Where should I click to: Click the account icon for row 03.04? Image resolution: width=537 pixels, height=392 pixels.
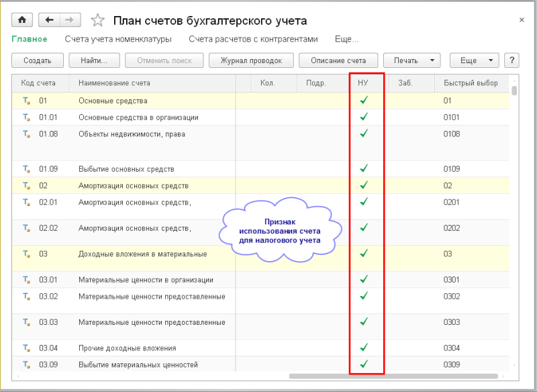point(27,348)
